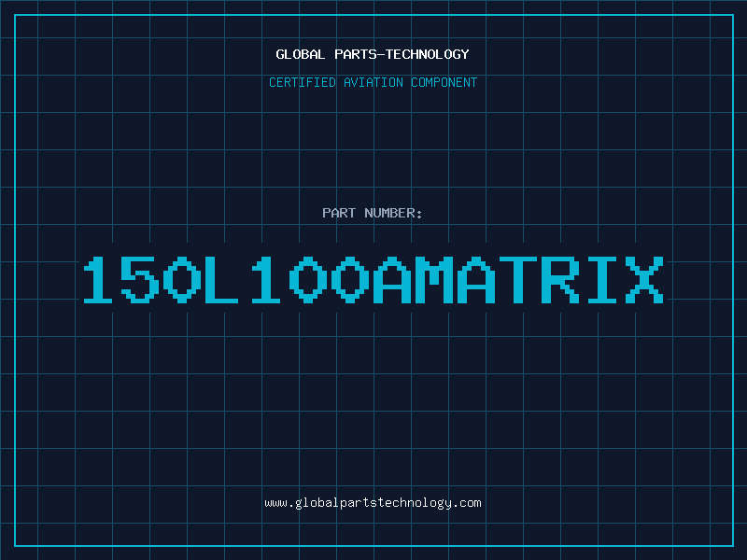Click the letter R in the part number

click(x=560, y=279)
